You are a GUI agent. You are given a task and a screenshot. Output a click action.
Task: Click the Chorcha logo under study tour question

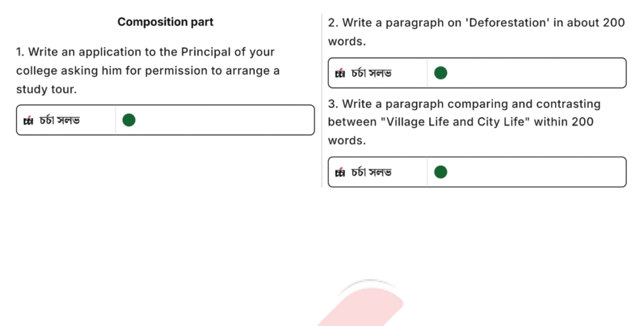pos(28,121)
